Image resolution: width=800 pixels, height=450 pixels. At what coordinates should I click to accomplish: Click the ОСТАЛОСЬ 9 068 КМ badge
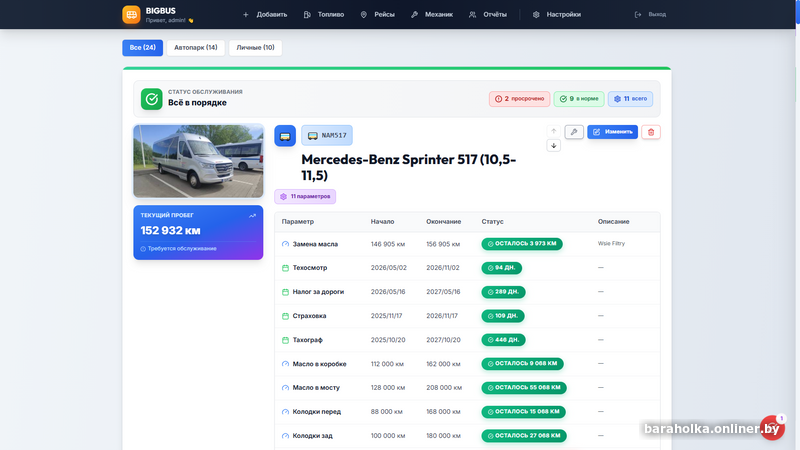(522, 364)
